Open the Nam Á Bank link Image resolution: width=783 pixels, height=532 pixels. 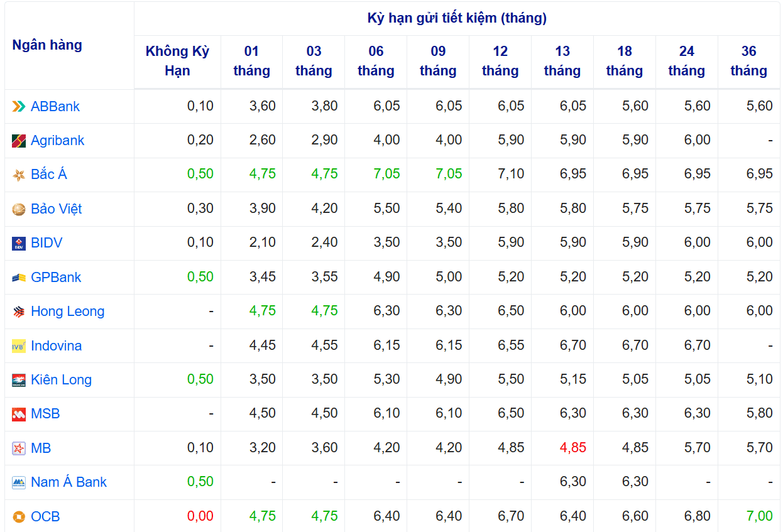pos(69,482)
